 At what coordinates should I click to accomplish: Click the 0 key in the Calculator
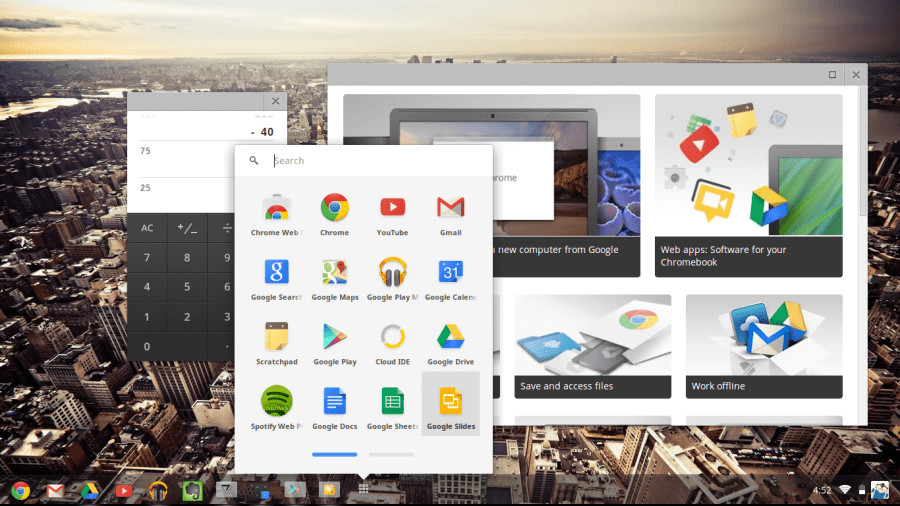click(x=166, y=347)
